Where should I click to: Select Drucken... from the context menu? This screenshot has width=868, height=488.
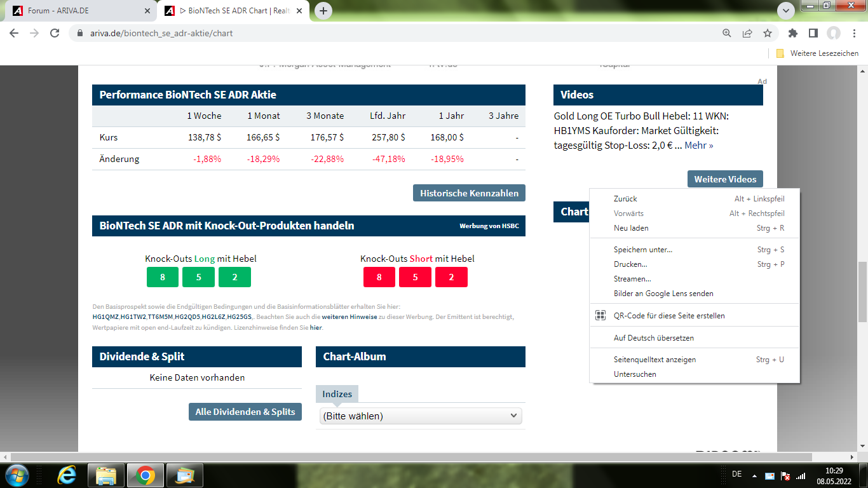click(695, 264)
